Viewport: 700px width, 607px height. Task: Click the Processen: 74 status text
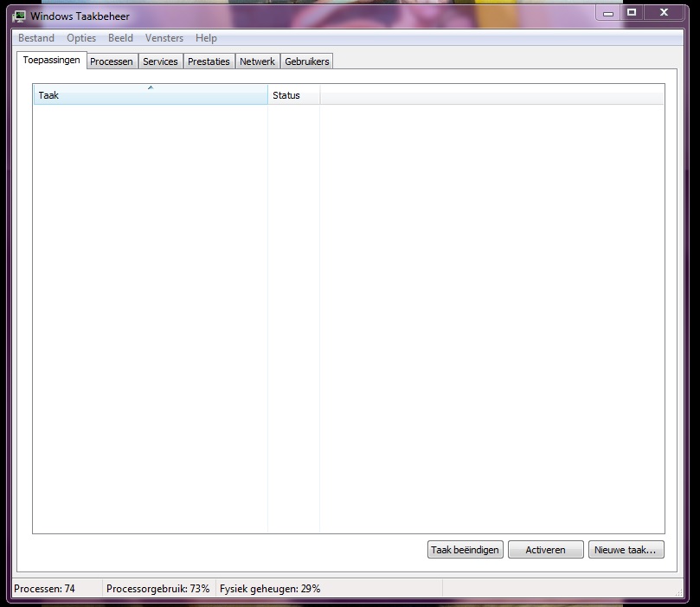[44, 589]
